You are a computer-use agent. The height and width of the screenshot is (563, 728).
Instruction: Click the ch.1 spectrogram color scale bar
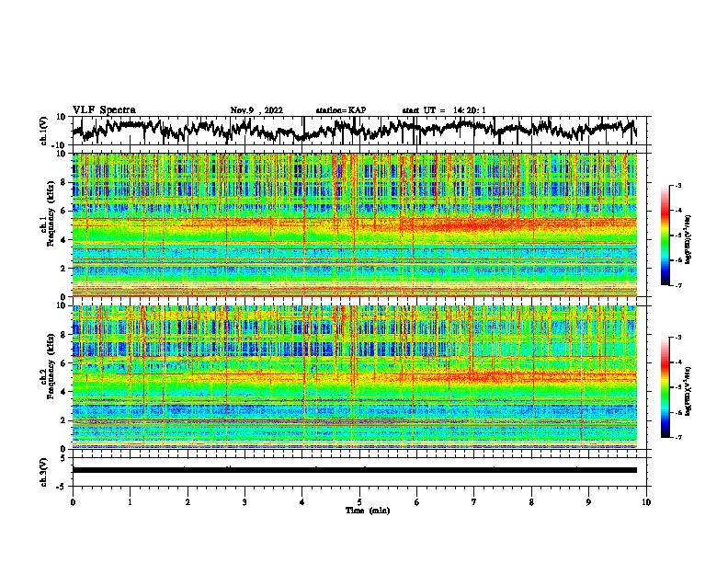[665, 236]
